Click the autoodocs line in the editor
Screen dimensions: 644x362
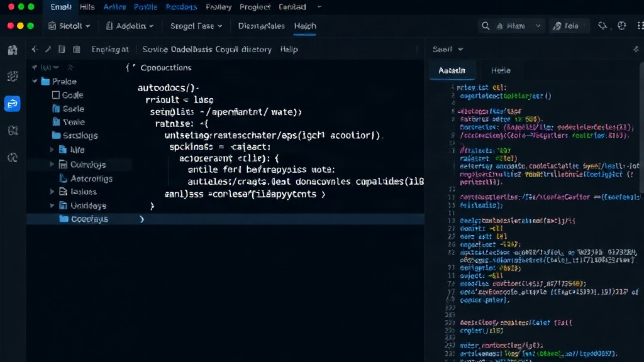[x=168, y=87]
